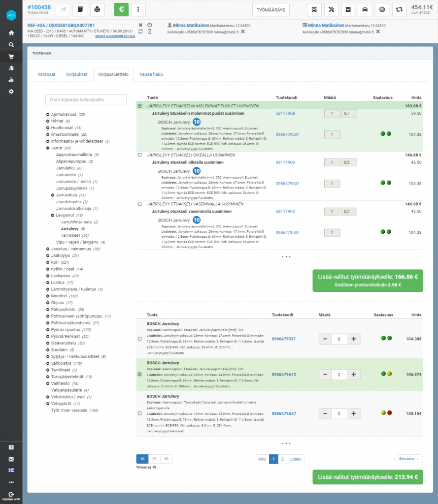Open the shopping cart icon in the sidebar

(11, 57)
